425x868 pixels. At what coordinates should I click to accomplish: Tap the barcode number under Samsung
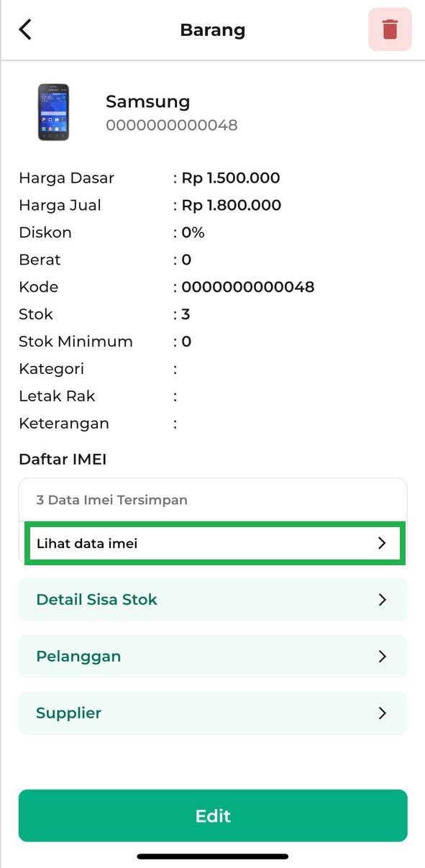[172, 126]
